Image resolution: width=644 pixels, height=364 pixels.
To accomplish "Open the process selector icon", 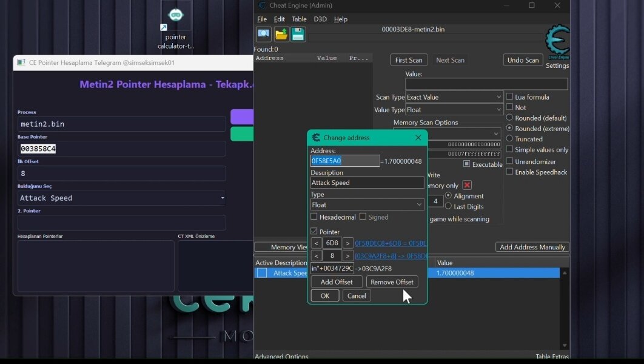I will coord(264,34).
